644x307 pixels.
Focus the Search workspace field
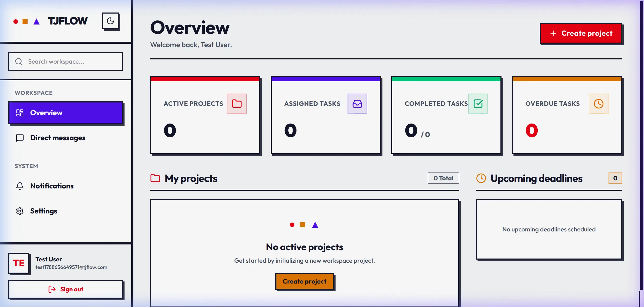pyautogui.click(x=66, y=62)
